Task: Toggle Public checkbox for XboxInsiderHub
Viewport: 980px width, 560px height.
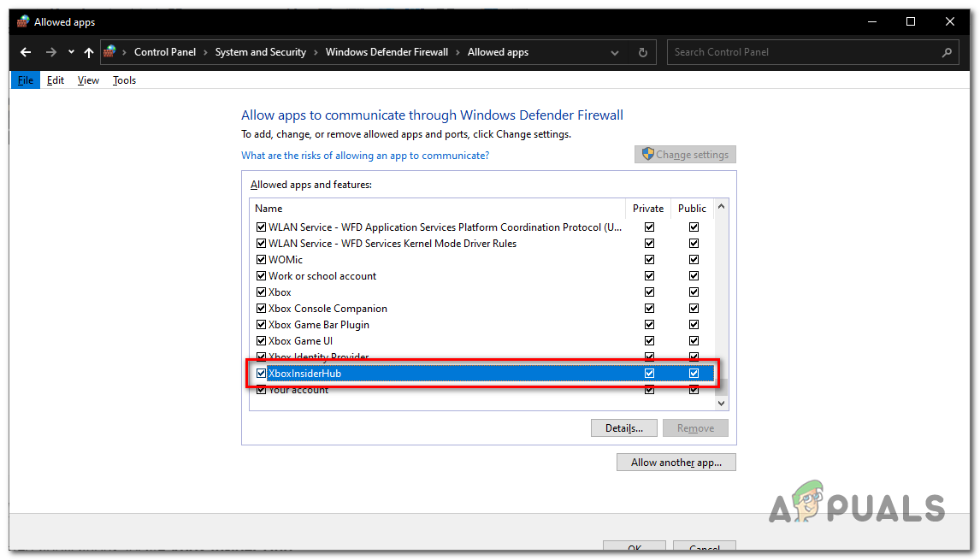Action: [x=694, y=373]
